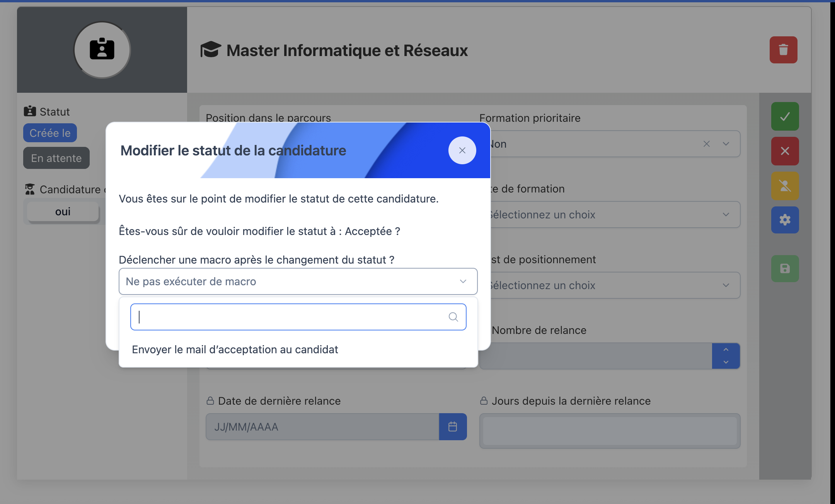Image resolution: width=835 pixels, height=504 pixels.
Task: Click the 'Position dans le parcours' label
Action: pyautogui.click(x=268, y=117)
